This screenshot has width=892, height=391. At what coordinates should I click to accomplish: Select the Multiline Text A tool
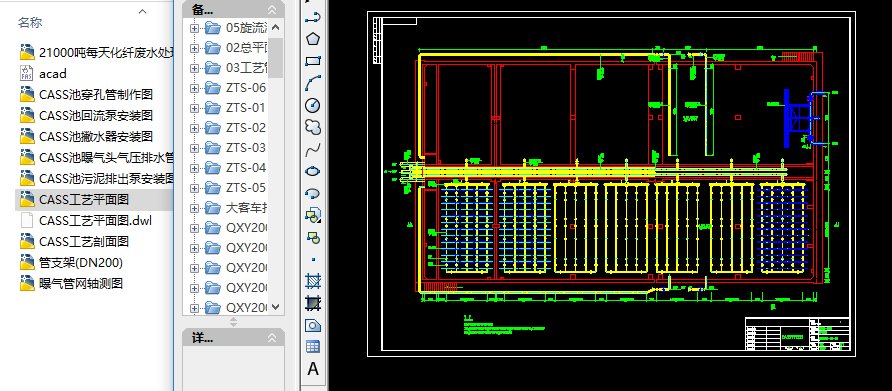pos(313,369)
